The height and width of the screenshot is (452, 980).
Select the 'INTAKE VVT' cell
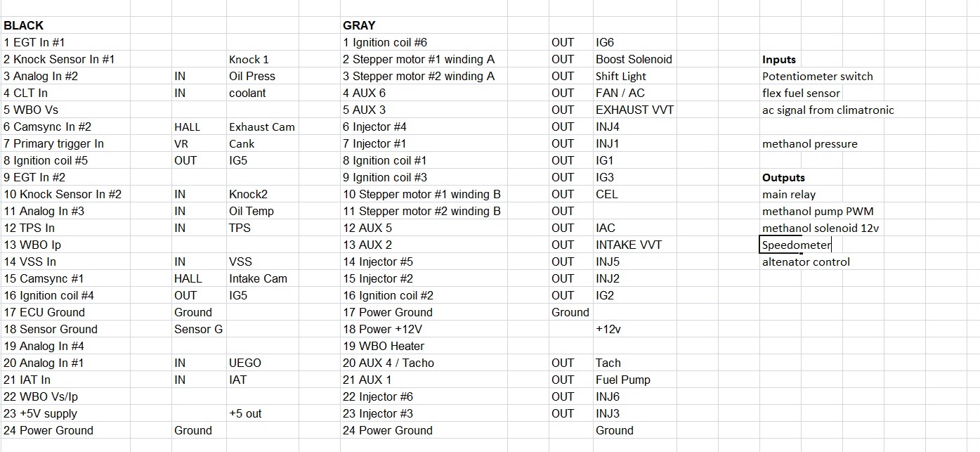click(x=629, y=245)
